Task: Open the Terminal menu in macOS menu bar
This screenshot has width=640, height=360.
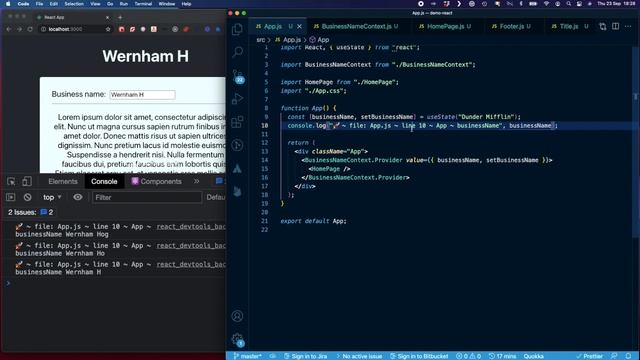Action: pos(143,4)
